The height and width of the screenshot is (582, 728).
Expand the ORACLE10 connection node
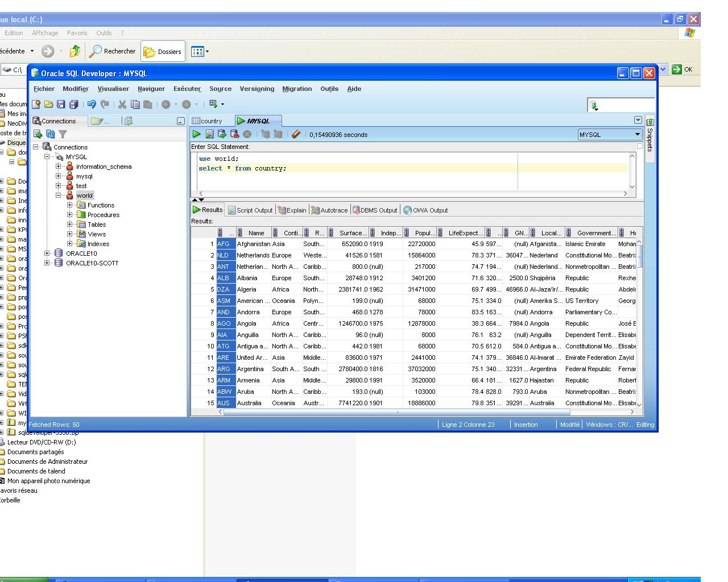47,253
